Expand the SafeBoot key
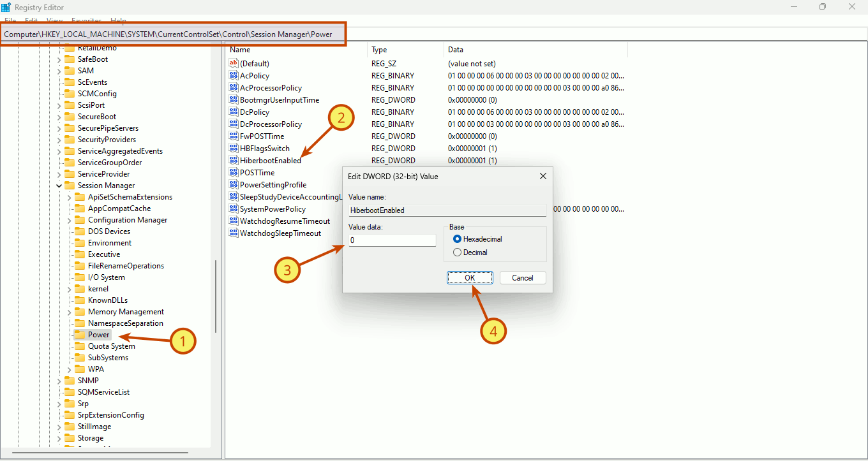Screen dimensions: 868x461 [x=59, y=59]
